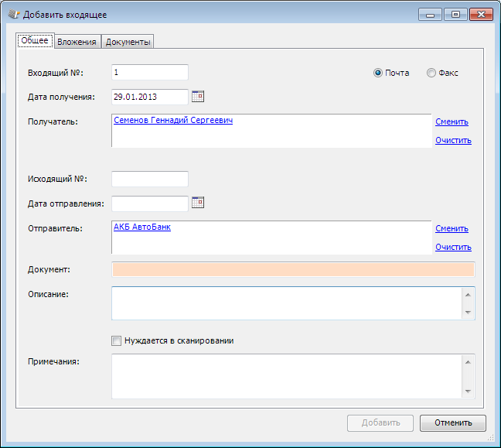
Task: Enable Нуждается в сканировании checkbox
Action: (117, 340)
